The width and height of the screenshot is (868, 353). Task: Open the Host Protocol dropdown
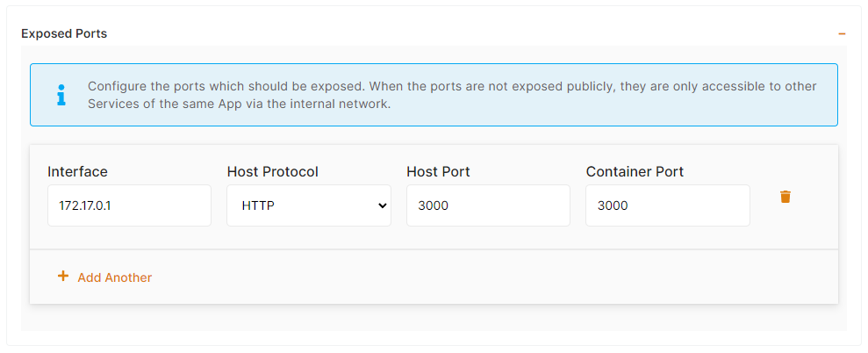pos(308,205)
